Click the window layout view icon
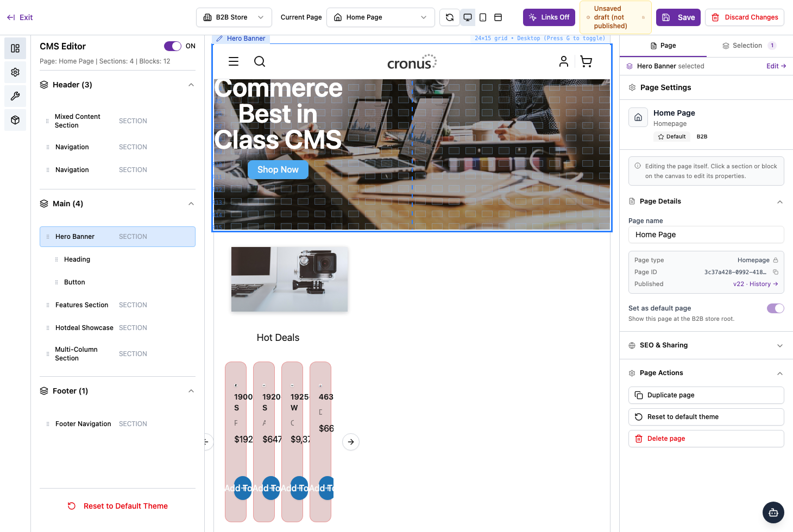 [498, 17]
